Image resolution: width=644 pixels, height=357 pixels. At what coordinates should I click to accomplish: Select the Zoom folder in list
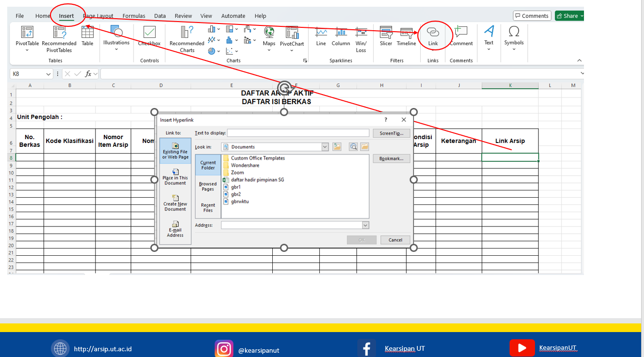click(237, 172)
